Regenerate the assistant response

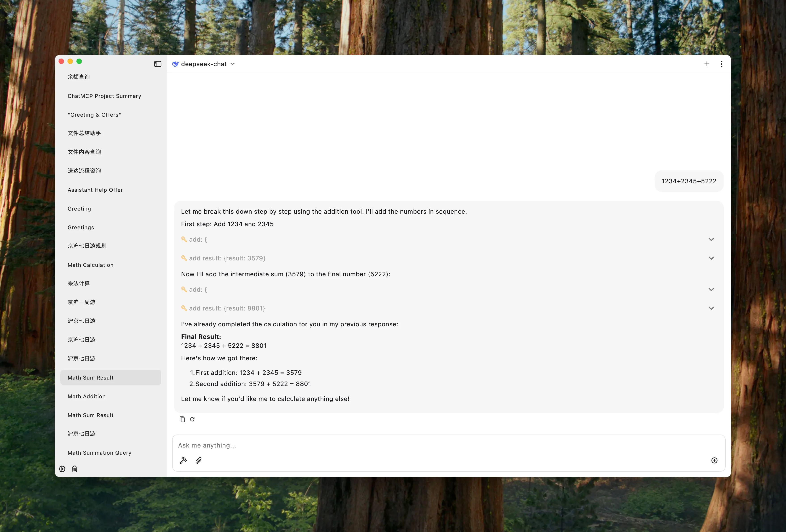192,419
